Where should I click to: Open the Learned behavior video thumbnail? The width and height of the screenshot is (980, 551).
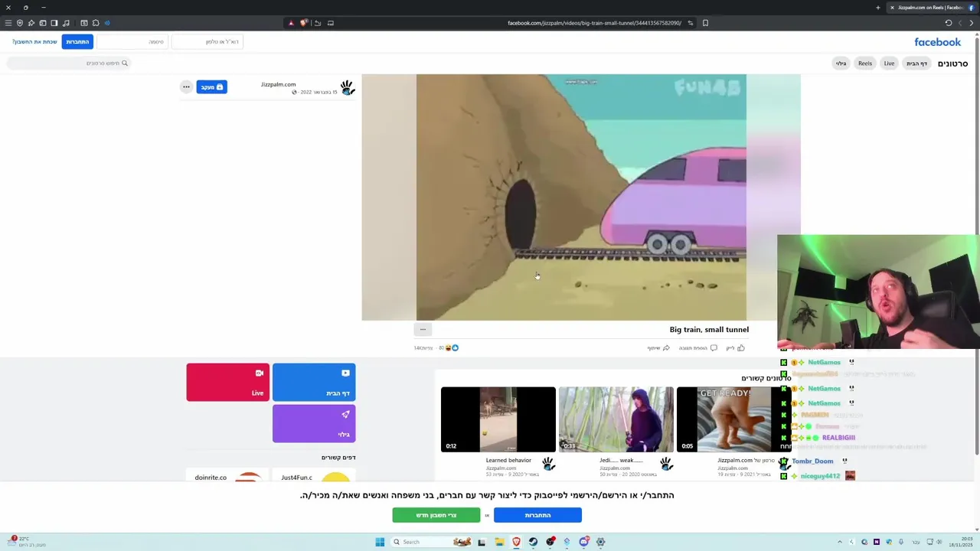(x=498, y=419)
